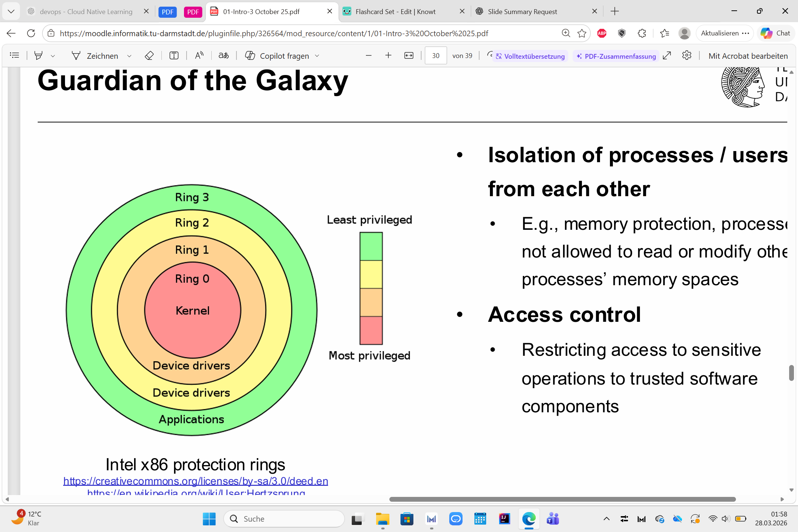Click the PDF-Zusammenfassung button

pos(616,56)
